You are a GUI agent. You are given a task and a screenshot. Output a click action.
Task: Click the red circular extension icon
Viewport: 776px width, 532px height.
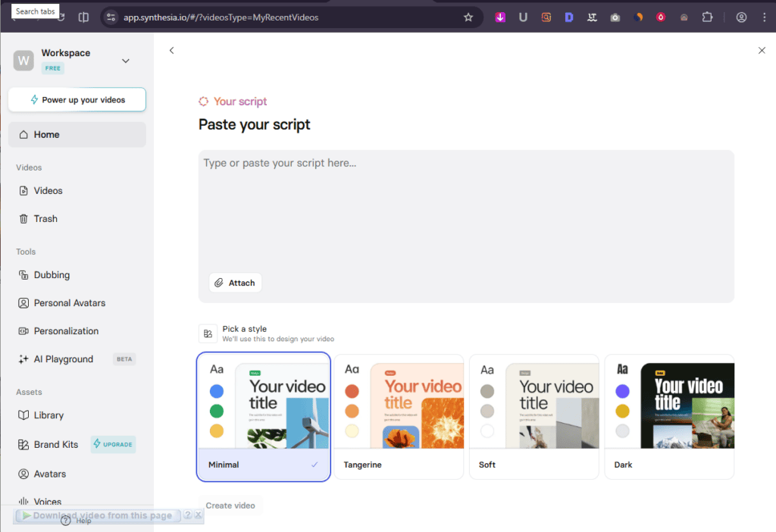[x=661, y=17]
